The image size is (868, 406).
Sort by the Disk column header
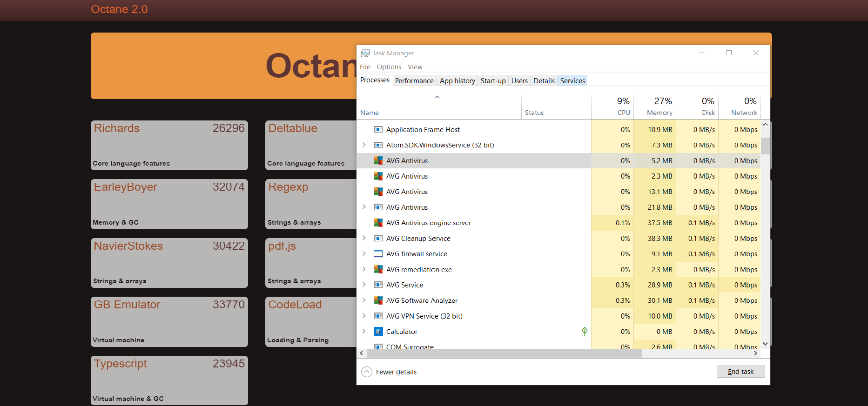pos(697,107)
